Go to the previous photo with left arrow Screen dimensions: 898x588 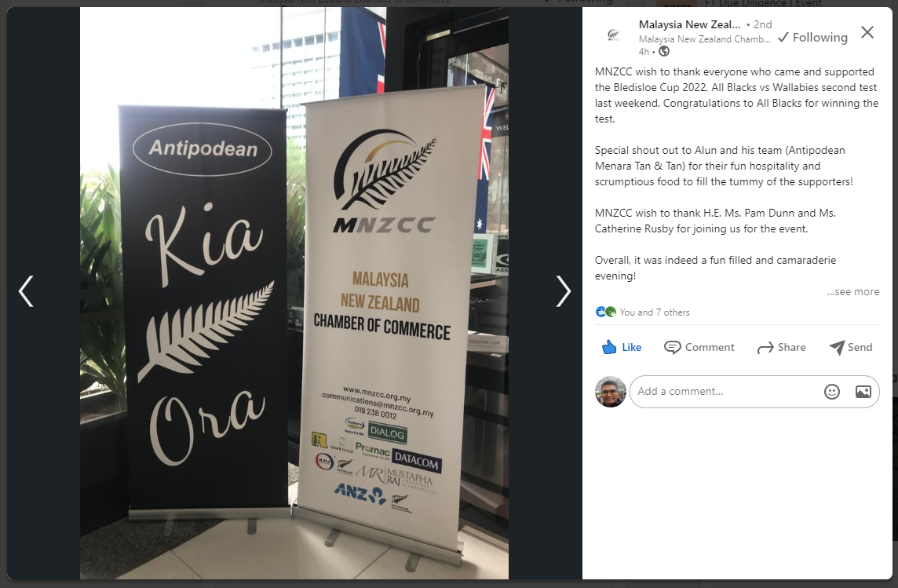(x=27, y=291)
